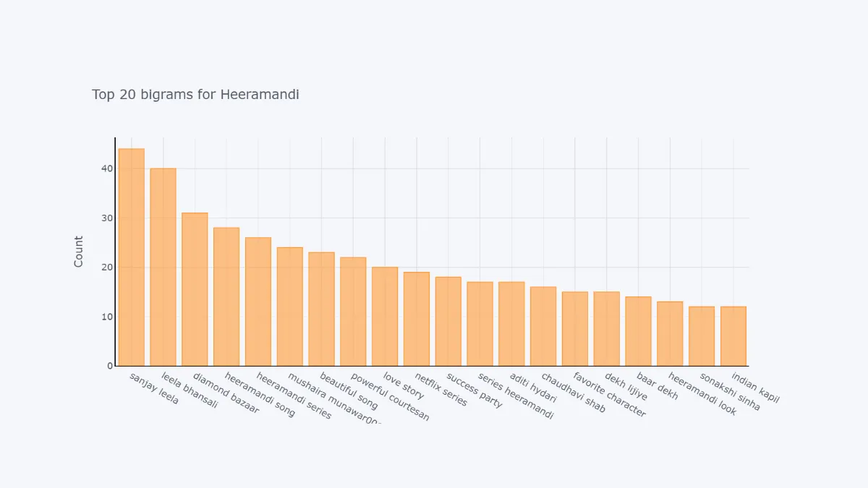Click the 'favorite character' bar
Image resolution: width=868 pixels, height=488 pixels.
coord(575,329)
